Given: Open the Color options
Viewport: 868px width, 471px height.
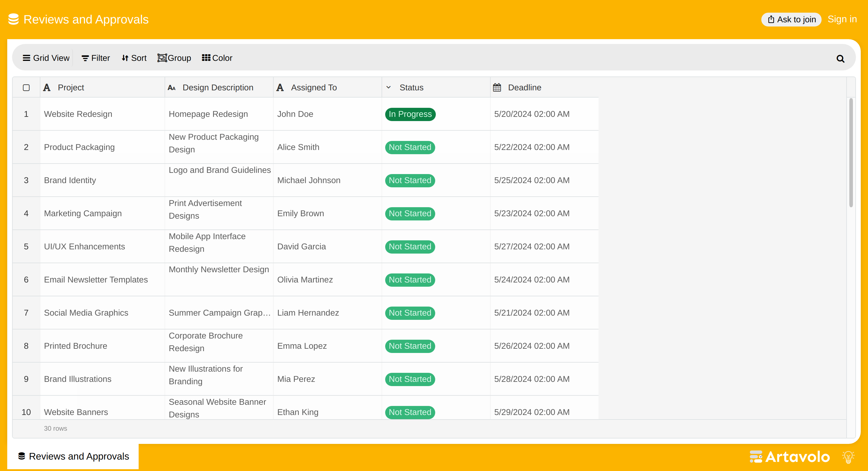Looking at the screenshot, I should tap(217, 58).
